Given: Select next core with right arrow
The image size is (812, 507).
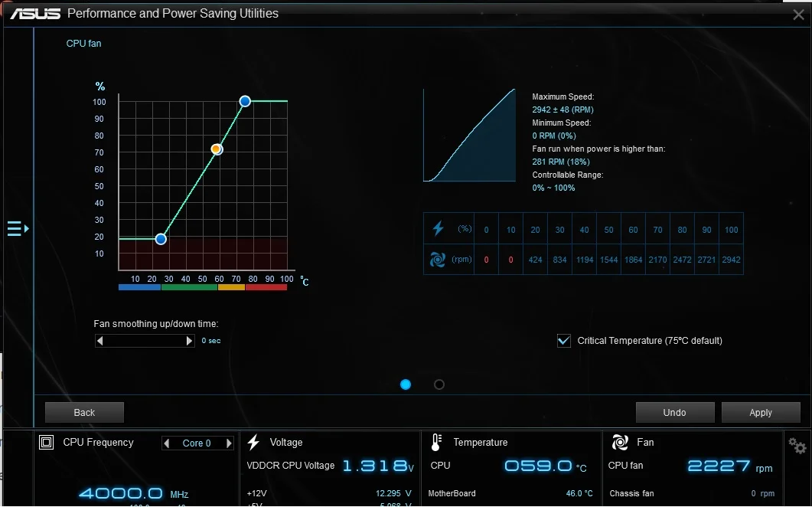Looking at the screenshot, I should coord(229,443).
